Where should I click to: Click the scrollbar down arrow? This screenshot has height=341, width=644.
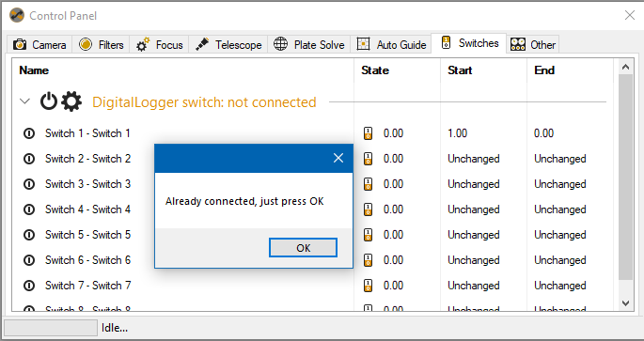pyautogui.click(x=625, y=303)
